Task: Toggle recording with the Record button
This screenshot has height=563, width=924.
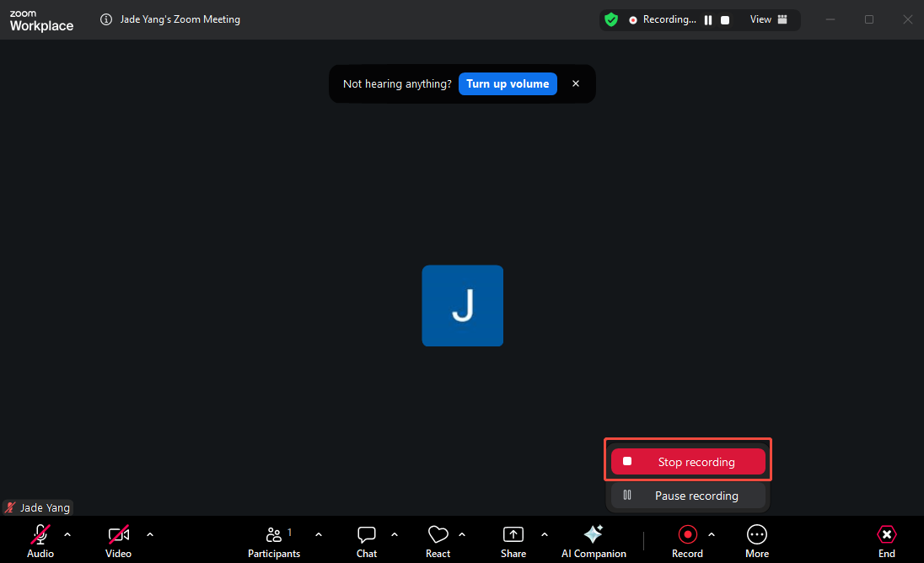Action: [686, 539]
